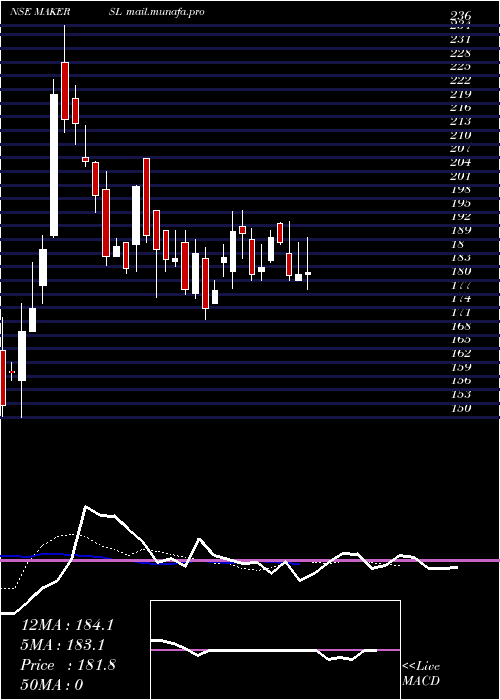Select the 5MA : 183.1 readout
The width and height of the screenshot is (500, 700).
coord(63,645)
